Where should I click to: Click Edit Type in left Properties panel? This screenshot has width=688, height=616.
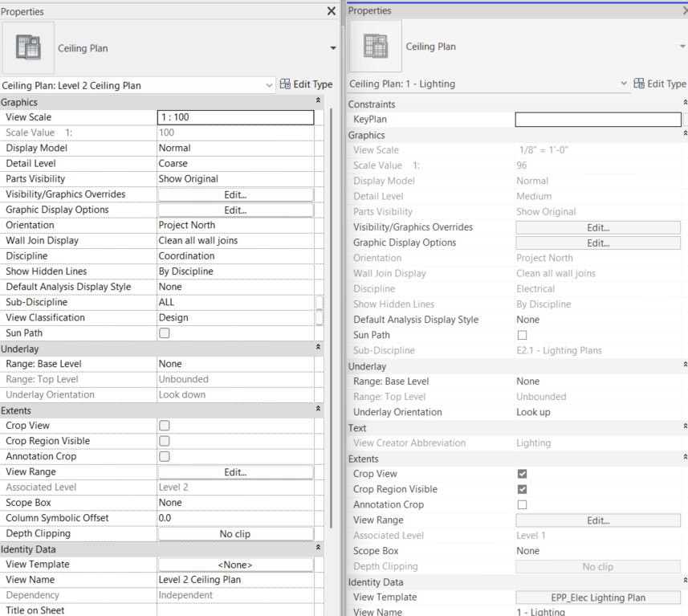click(x=306, y=84)
